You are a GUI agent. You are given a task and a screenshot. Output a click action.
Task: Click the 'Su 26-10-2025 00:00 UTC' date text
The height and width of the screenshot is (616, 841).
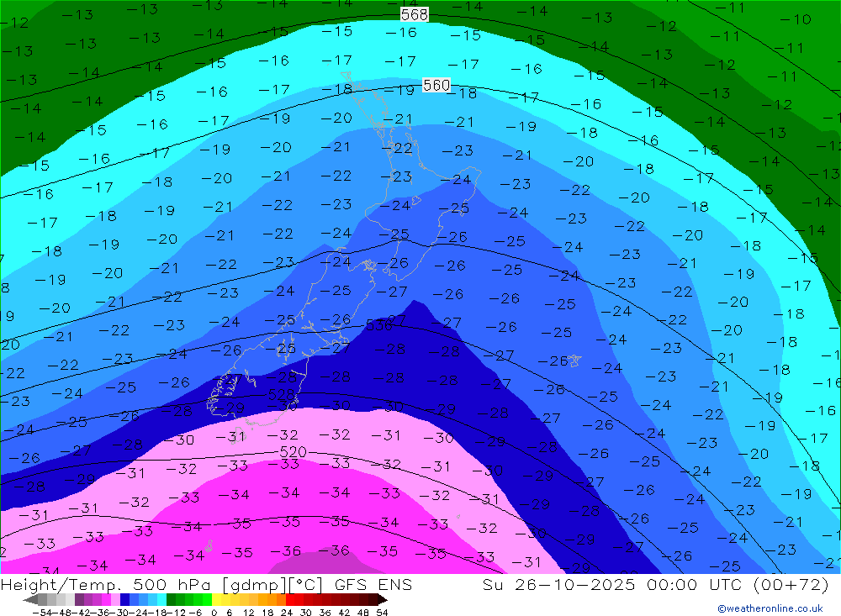[x=611, y=585]
